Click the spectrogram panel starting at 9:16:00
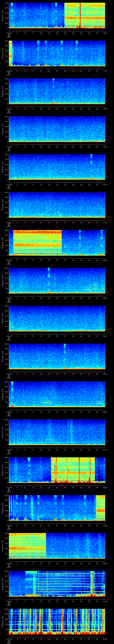The image size is (114, 644). click(x=57, y=53)
